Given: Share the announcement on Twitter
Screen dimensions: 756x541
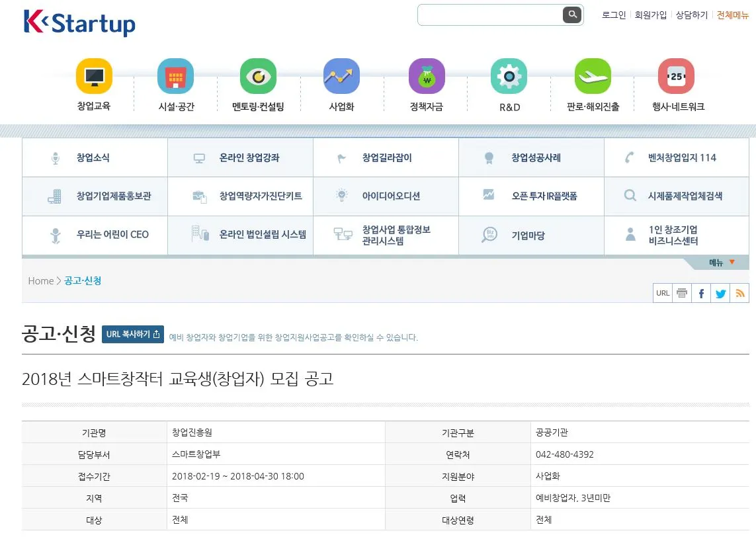Looking at the screenshot, I should coord(720,292).
